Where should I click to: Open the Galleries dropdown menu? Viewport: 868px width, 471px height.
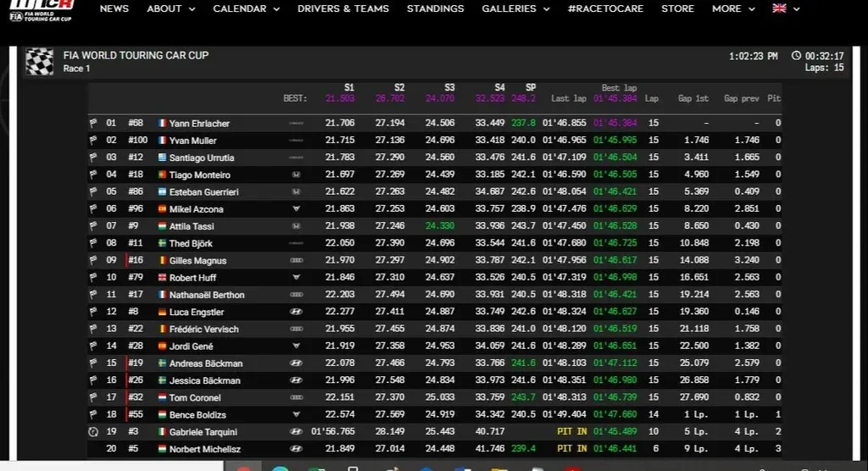515,8
